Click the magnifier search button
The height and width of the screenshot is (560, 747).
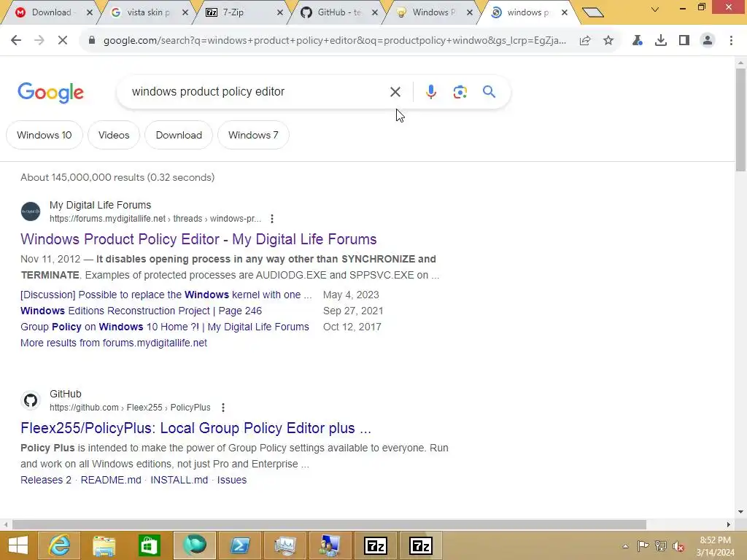tap(489, 91)
